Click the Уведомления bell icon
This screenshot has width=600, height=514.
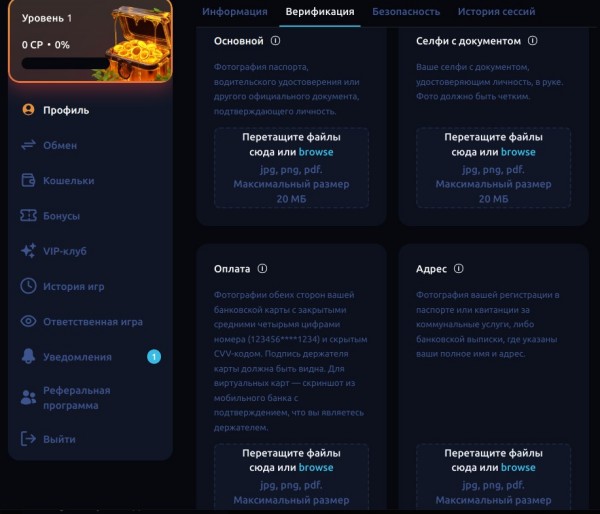[28, 356]
